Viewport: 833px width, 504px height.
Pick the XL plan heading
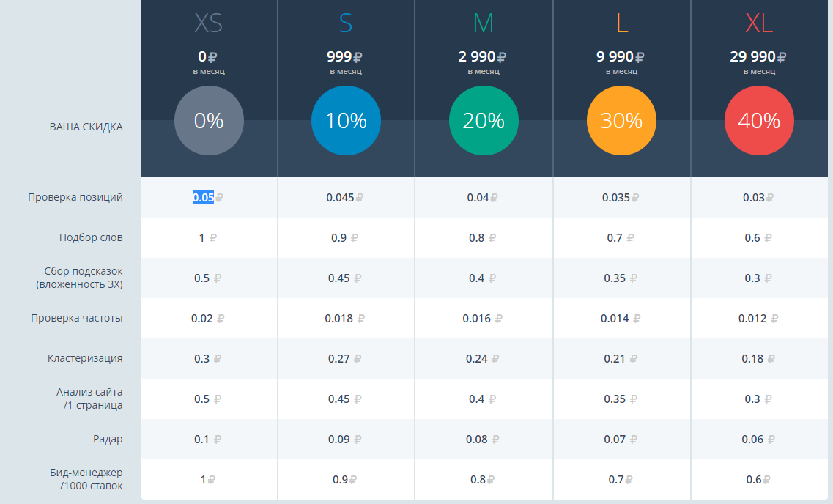[x=759, y=24]
